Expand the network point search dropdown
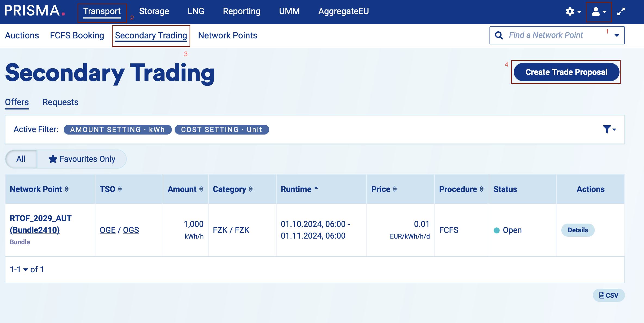Viewport: 644px width, 323px height. pos(617,35)
